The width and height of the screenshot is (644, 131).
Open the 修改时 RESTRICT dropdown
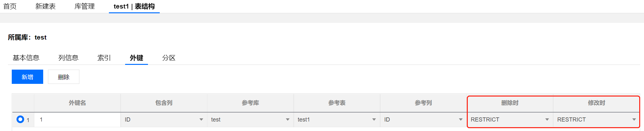596,120
